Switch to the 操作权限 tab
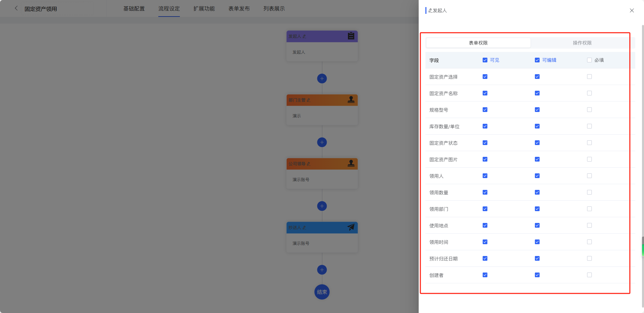 coord(582,43)
